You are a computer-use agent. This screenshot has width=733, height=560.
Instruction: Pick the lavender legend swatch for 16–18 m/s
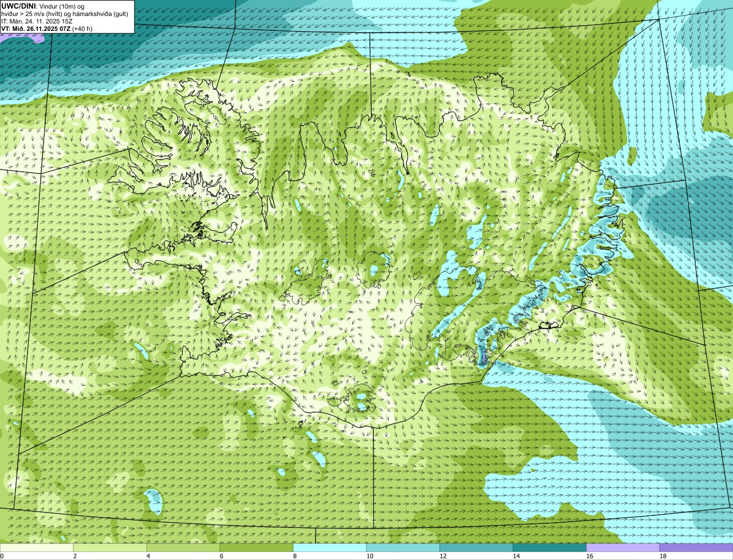pyautogui.click(x=623, y=547)
